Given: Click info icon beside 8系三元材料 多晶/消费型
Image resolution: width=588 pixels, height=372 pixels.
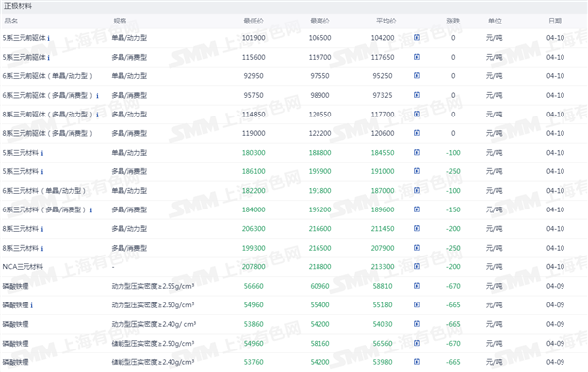Looking at the screenshot, I should [42, 249].
